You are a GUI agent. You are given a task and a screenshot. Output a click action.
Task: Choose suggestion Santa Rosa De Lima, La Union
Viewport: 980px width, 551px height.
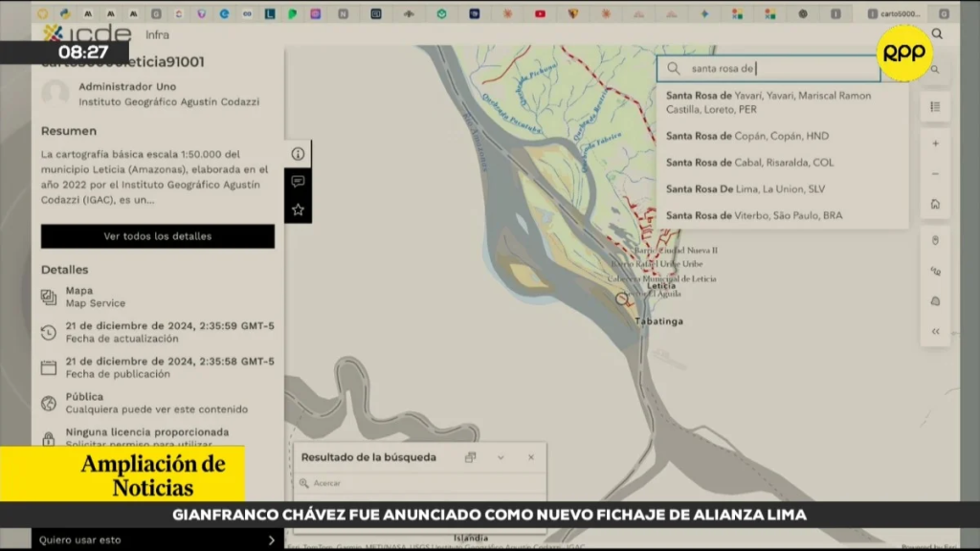[782, 188]
